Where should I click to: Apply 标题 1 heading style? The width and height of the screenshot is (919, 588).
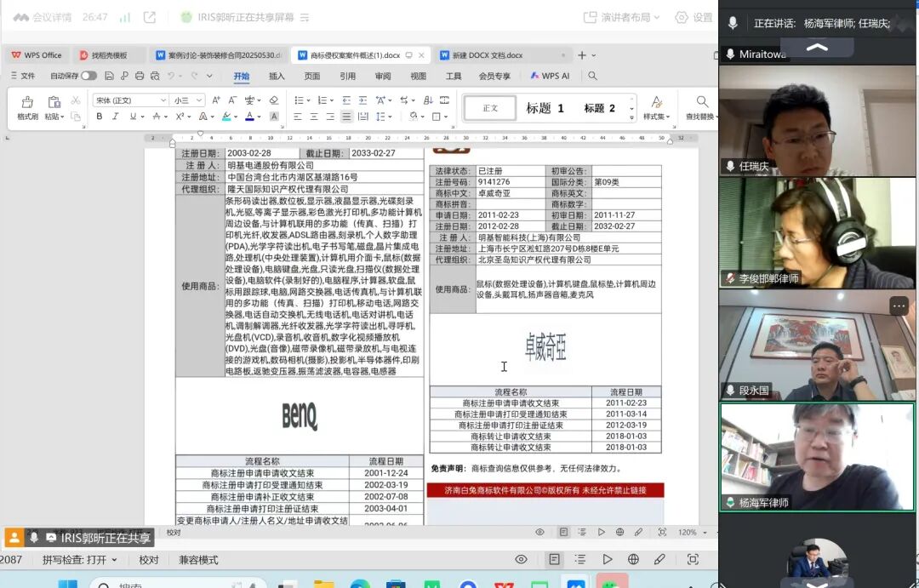point(545,108)
